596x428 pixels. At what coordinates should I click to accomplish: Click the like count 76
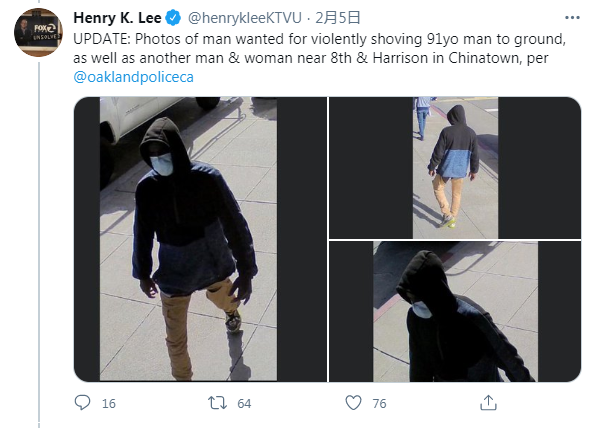379,404
